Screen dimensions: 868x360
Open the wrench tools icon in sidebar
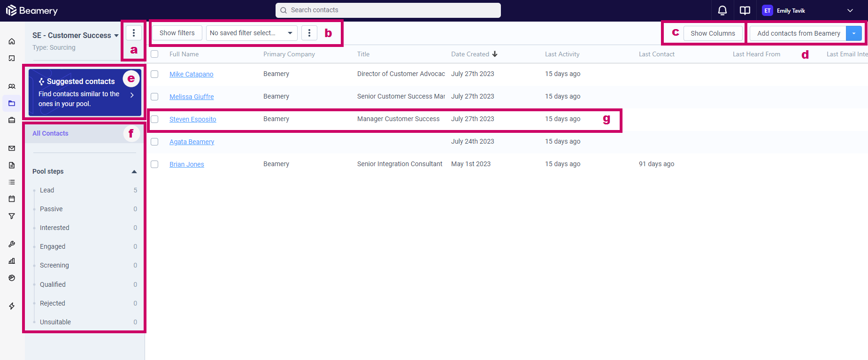click(x=12, y=244)
